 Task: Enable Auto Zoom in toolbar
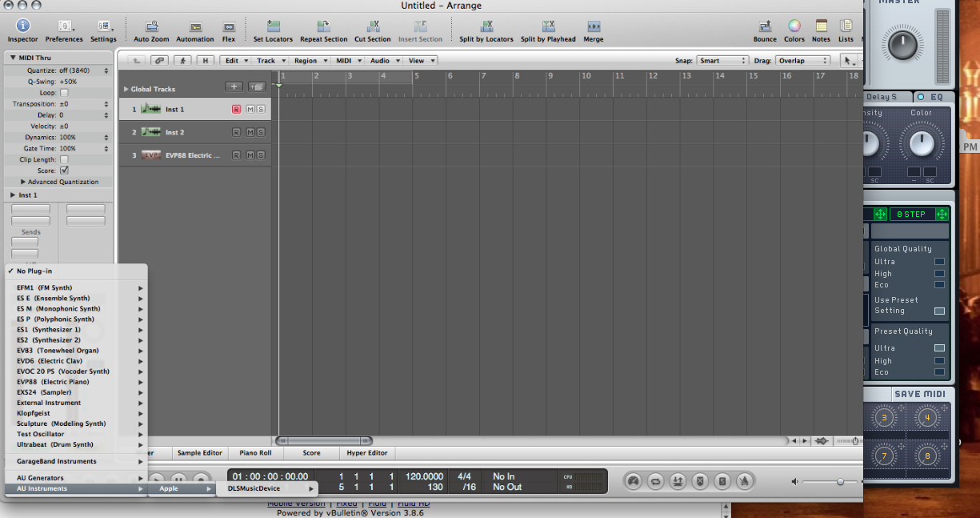pos(151,26)
